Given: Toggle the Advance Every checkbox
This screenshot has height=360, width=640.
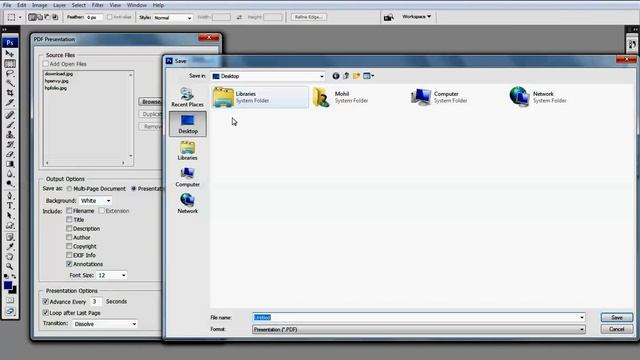Looking at the screenshot, I should point(46,302).
